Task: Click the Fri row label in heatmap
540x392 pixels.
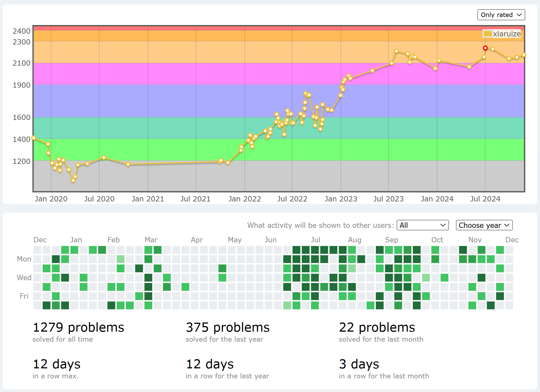Action: coord(24,296)
